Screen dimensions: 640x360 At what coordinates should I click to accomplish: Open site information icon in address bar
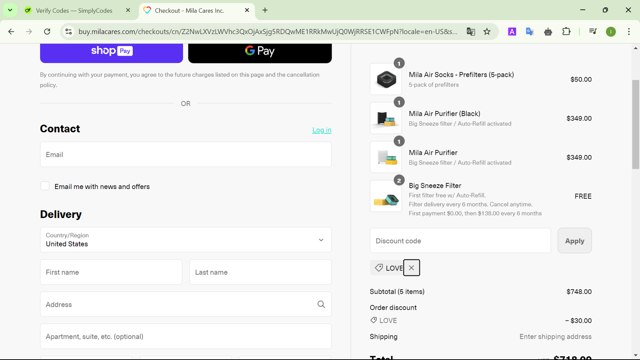coord(69,31)
